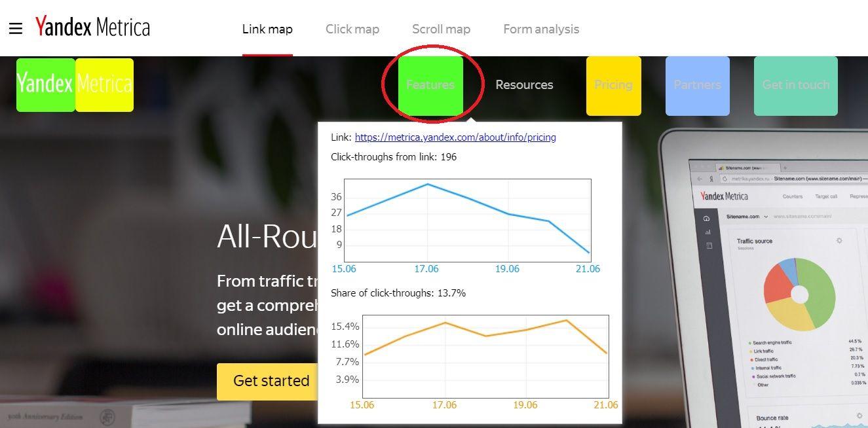Click the 17.06 date on blue chart axis

click(426, 269)
